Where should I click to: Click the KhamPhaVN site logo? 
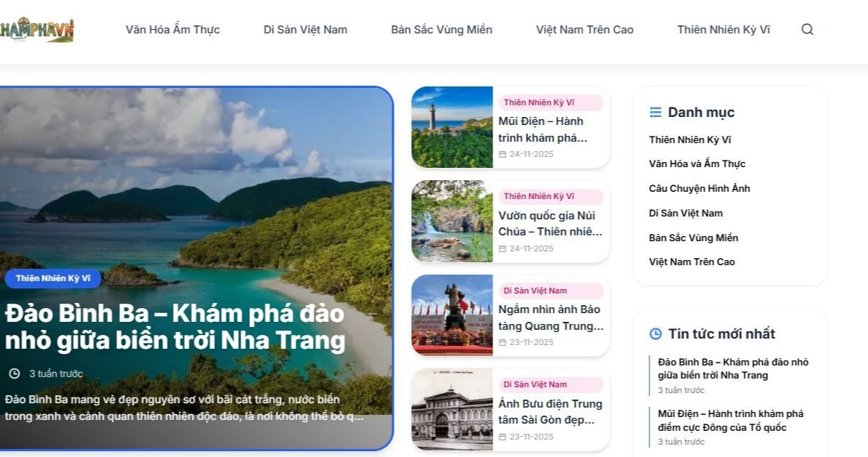point(37,30)
